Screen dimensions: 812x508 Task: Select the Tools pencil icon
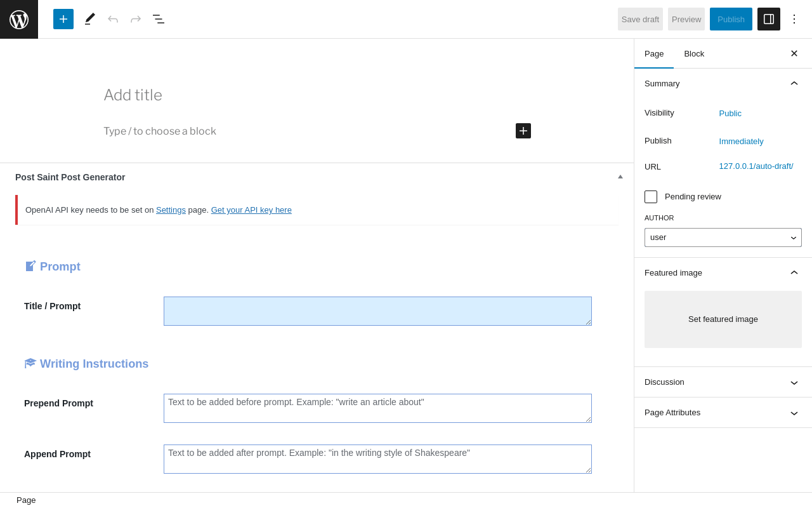point(90,19)
